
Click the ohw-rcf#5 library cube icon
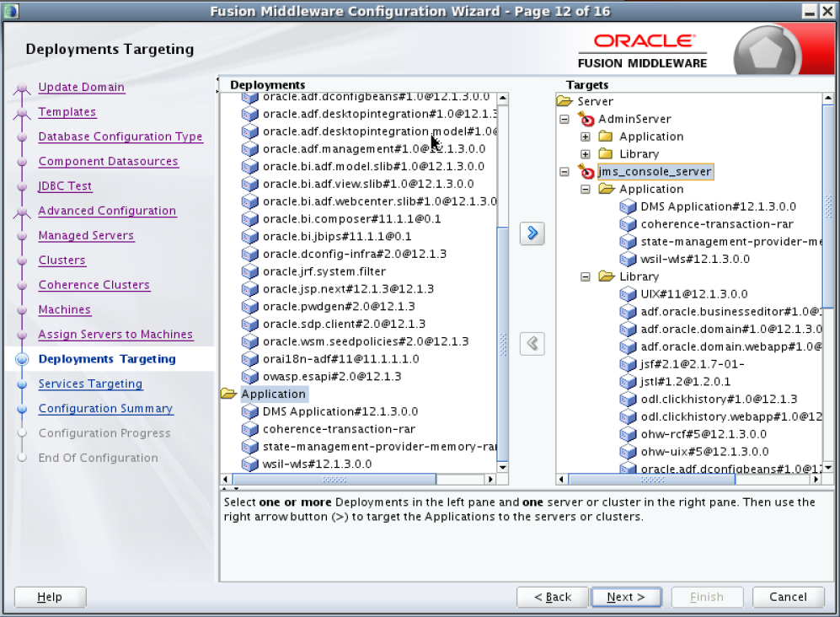point(628,434)
